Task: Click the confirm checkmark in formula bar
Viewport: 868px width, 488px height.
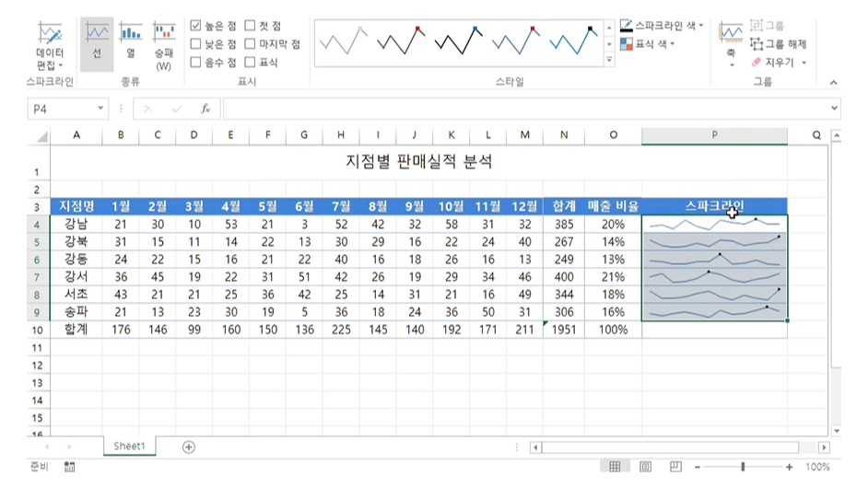Action: pos(177,109)
